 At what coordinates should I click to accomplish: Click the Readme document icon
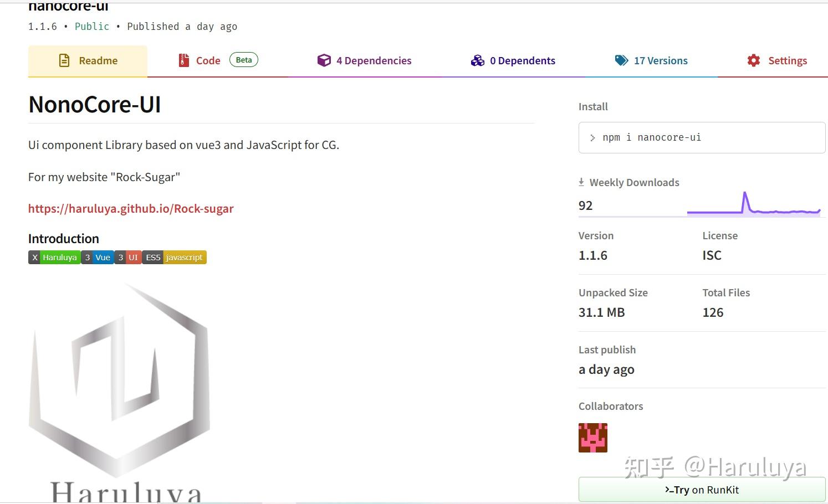pos(64,60)
